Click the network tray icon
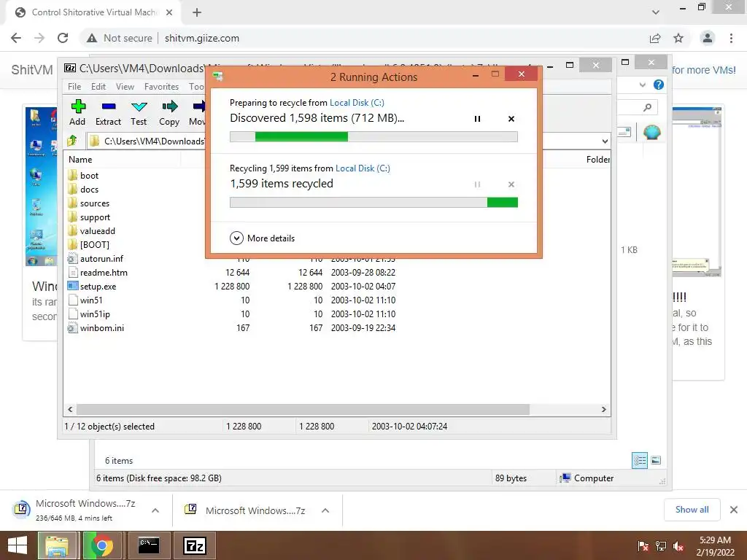The image size is (747, 560). [661, 546]
